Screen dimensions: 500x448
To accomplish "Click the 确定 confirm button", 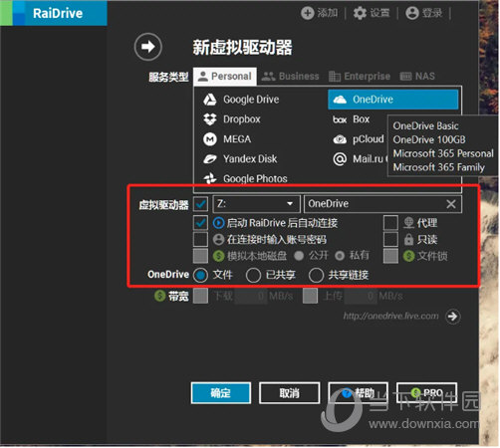I will click(221, 393).
